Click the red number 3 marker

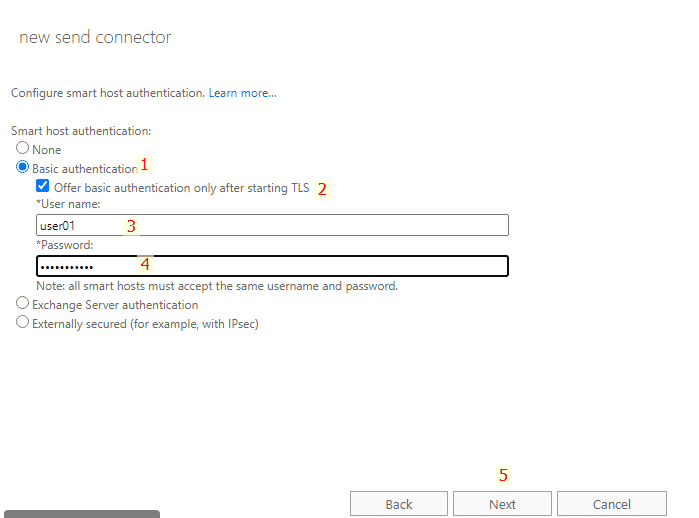[x=130, y=226]
